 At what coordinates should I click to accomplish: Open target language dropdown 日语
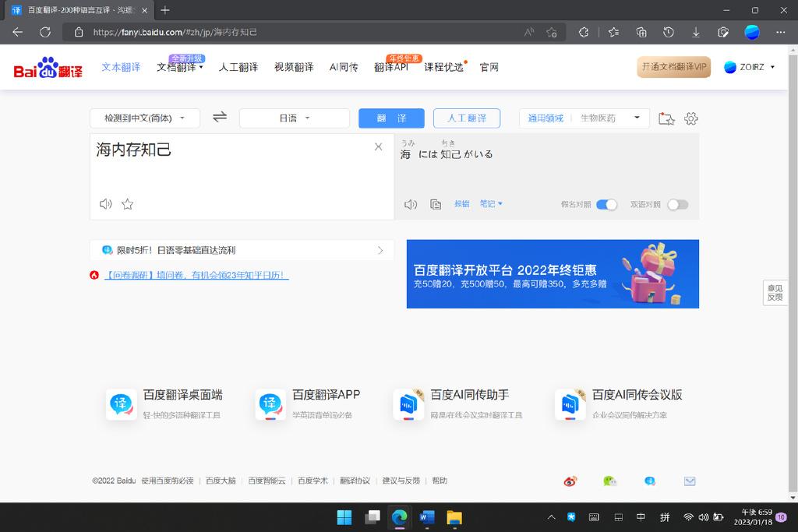click(x=294, y=118)
